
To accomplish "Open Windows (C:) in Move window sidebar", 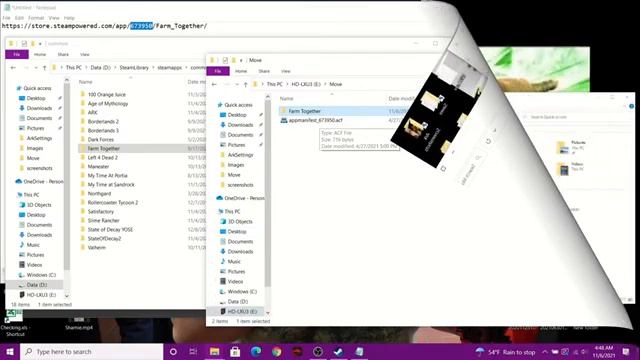I will click(242, 291).
